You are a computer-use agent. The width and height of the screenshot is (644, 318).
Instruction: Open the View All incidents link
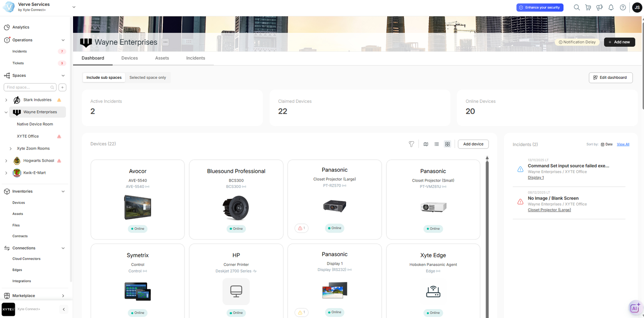pyautogui.click(x=623, y=144)
